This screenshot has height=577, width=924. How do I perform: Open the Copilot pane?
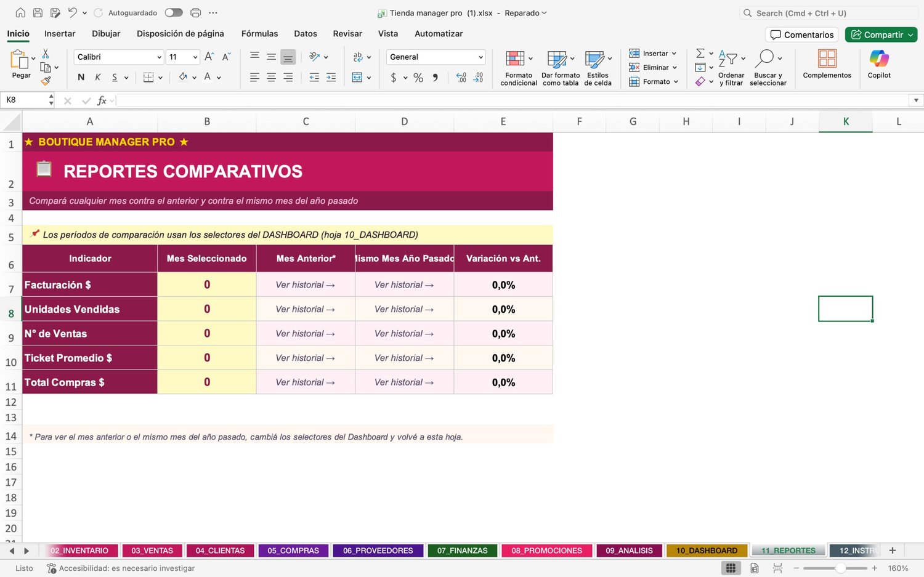(879, 64)
